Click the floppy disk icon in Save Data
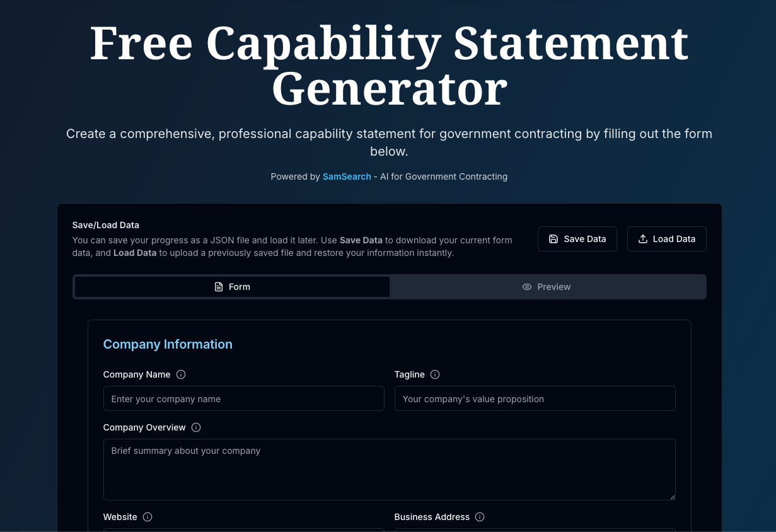This screenshot has width=776, height=532. [x=553, y=239]
